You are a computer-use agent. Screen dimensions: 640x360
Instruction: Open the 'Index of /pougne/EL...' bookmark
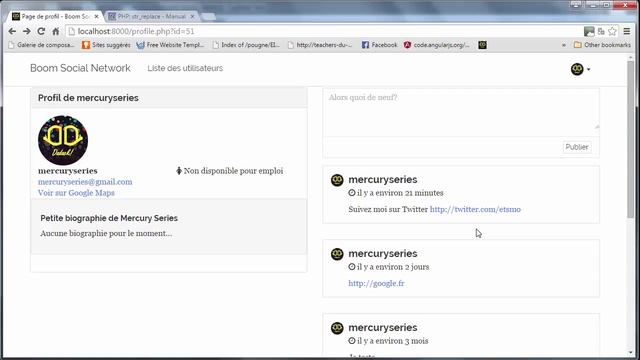coord(246,45)
